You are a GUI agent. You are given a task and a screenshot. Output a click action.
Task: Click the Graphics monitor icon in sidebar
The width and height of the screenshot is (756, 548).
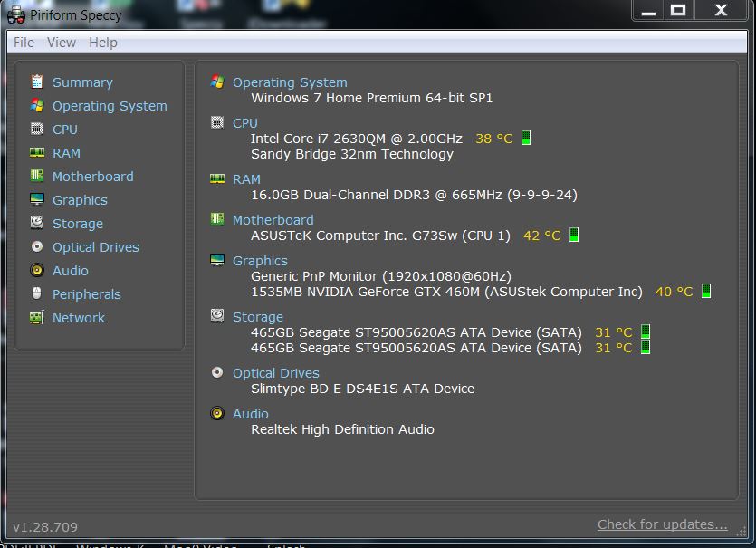click(x=37, y=199)
